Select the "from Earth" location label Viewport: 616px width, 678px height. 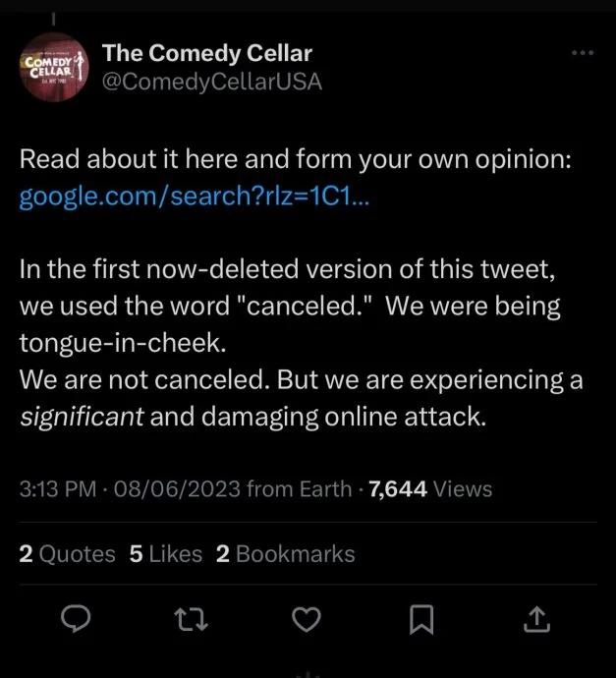[x=298, y=488]
